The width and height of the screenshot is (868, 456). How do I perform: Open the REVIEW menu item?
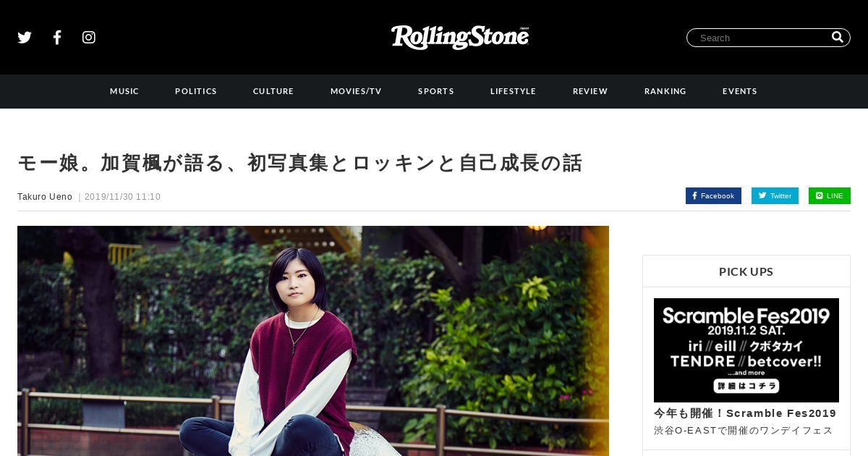[590, 91]
